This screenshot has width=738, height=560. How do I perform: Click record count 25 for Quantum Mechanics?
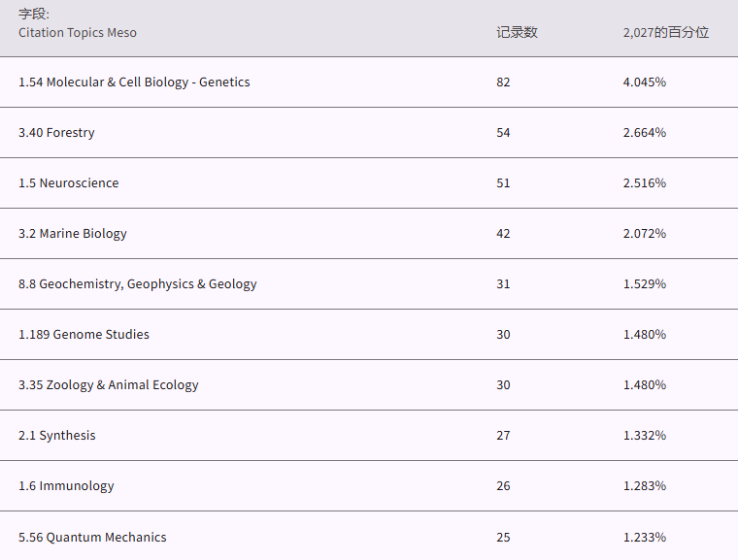[503, 538]
